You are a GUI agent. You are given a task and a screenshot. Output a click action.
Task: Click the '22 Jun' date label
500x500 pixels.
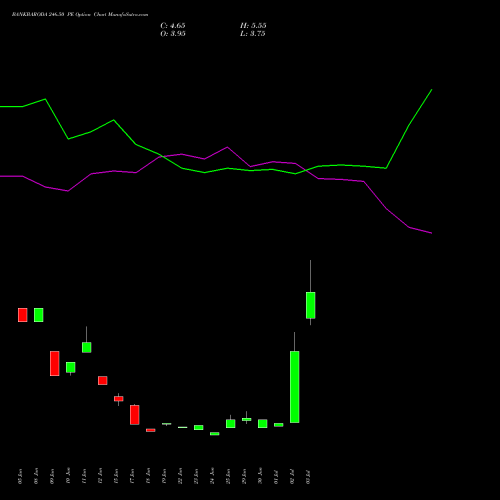point(180,476)
